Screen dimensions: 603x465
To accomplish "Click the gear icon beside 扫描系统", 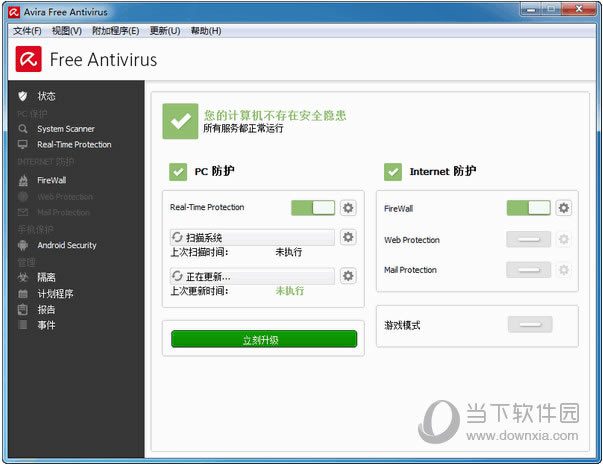I will coord(348,237).
